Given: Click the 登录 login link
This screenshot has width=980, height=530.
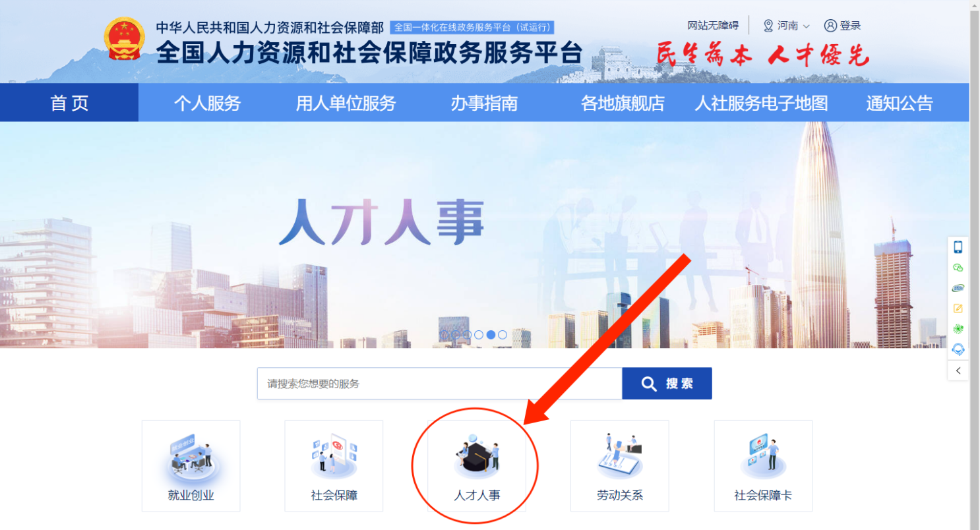Looking at the screenshot, I should tap(843, 26).
